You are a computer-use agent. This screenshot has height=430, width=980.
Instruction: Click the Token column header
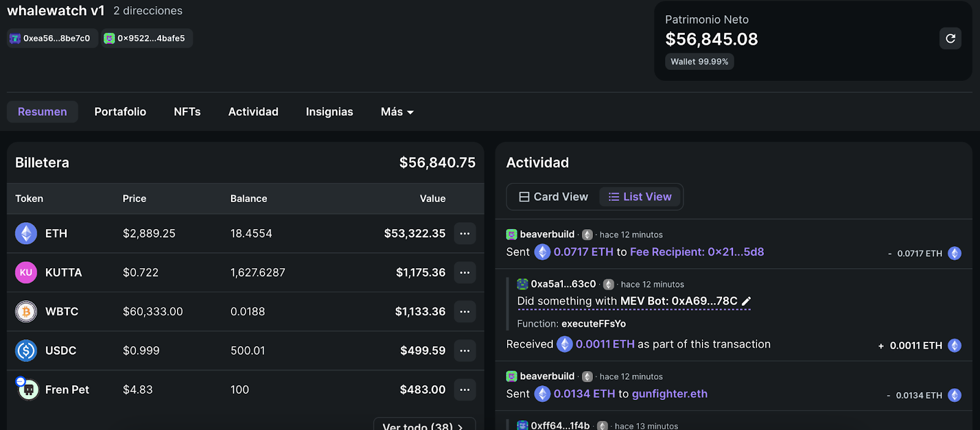click(x=29, y=198)
